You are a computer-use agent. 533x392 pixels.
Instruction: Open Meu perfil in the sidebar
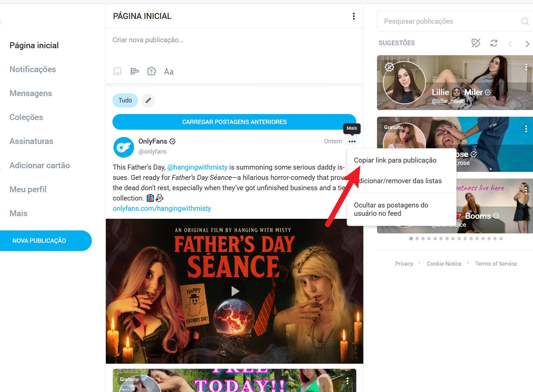tap(28, 189)
